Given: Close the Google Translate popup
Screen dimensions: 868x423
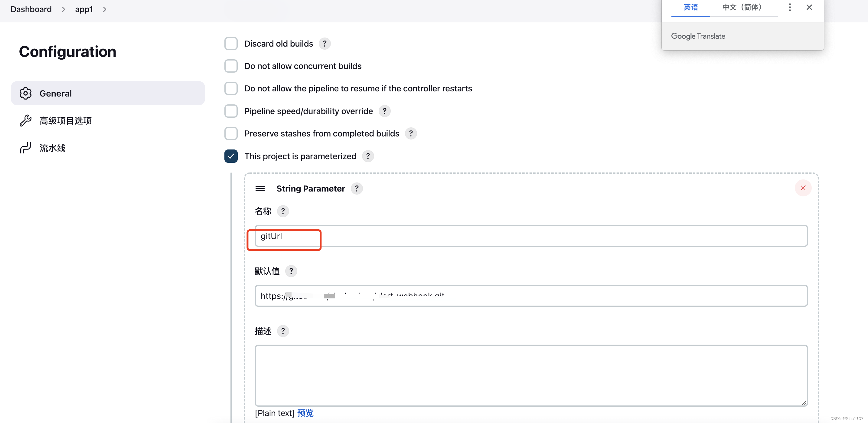Looking at the screenshot, I should (809, 8).
